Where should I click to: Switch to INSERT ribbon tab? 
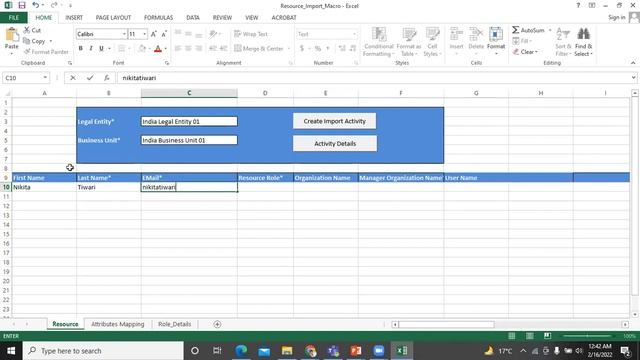click(x=74, y=18)
